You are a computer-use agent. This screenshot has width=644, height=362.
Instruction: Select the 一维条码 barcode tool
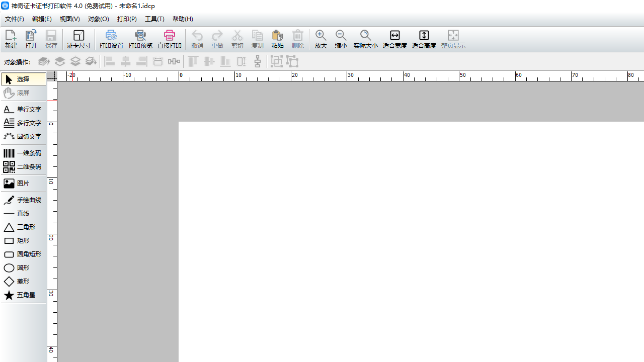[x=23, y=153]
